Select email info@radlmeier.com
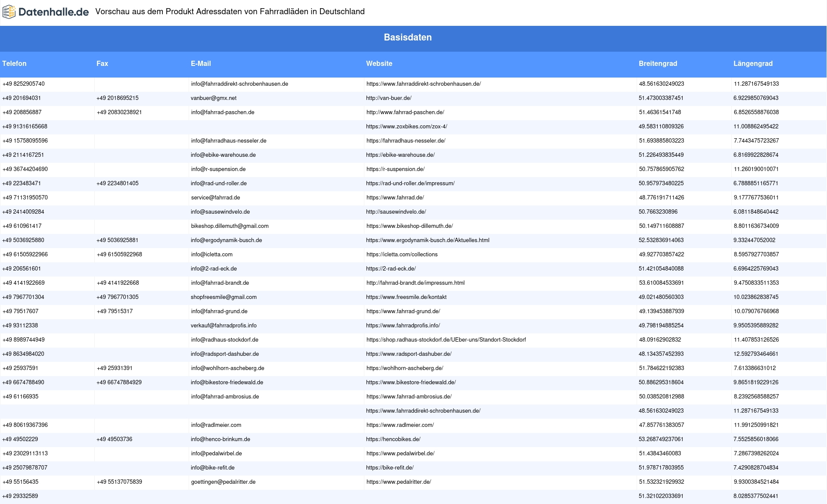This screenshot has height=504, width=827. [x=216, y=425]
